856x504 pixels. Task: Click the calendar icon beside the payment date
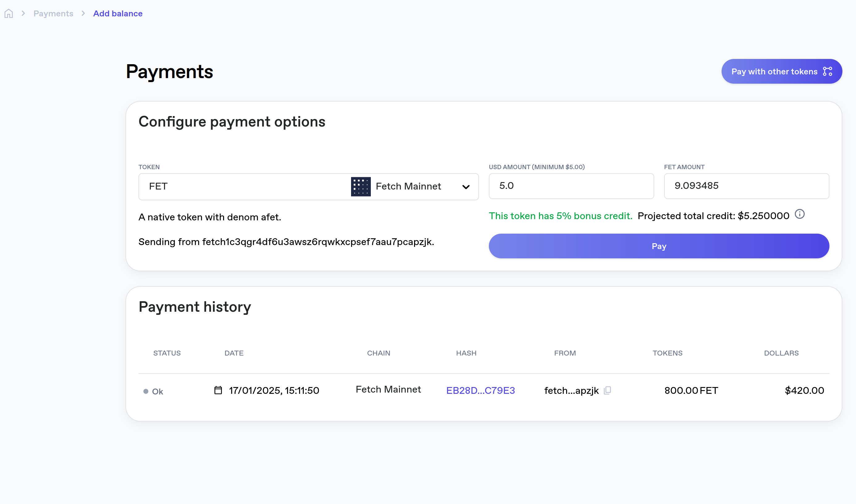click(x=218, y=390)
